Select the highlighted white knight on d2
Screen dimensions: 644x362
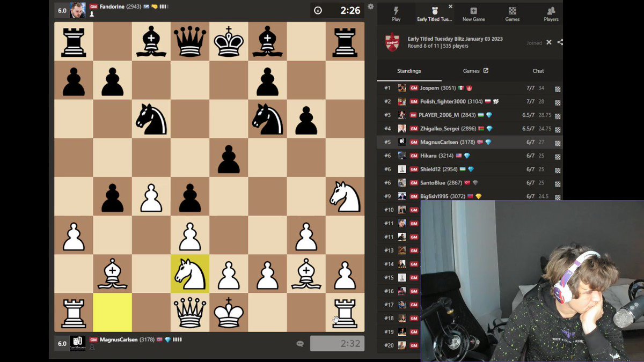tap(190, 274)
